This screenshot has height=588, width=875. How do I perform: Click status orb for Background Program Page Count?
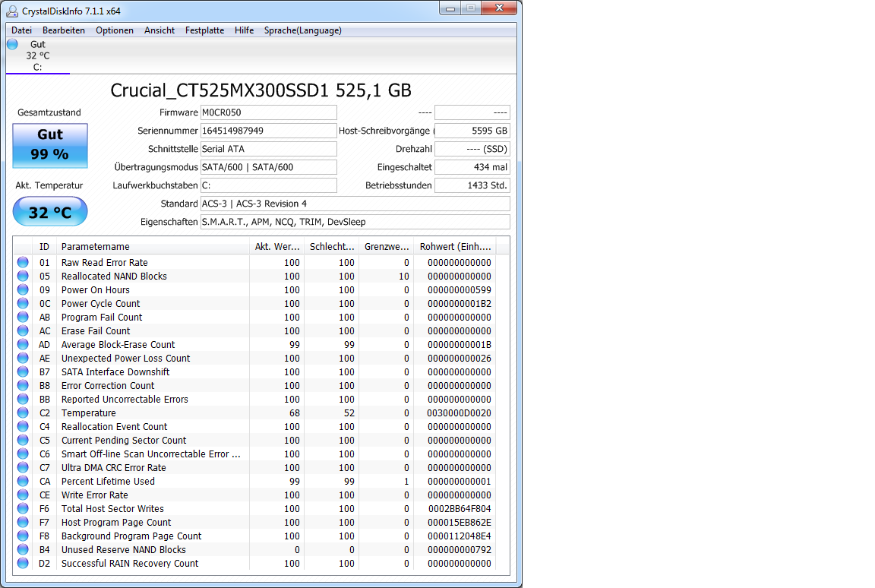(x=23, y=536)
